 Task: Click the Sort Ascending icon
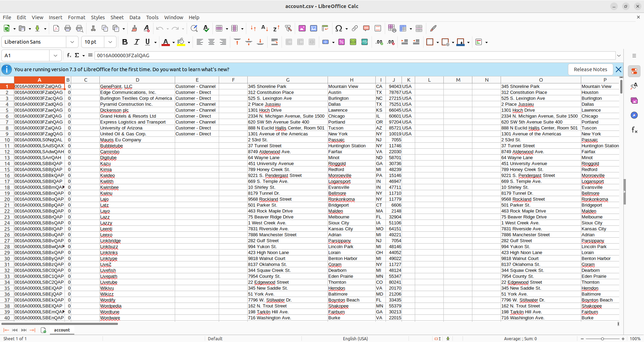(x=265, y=29)
